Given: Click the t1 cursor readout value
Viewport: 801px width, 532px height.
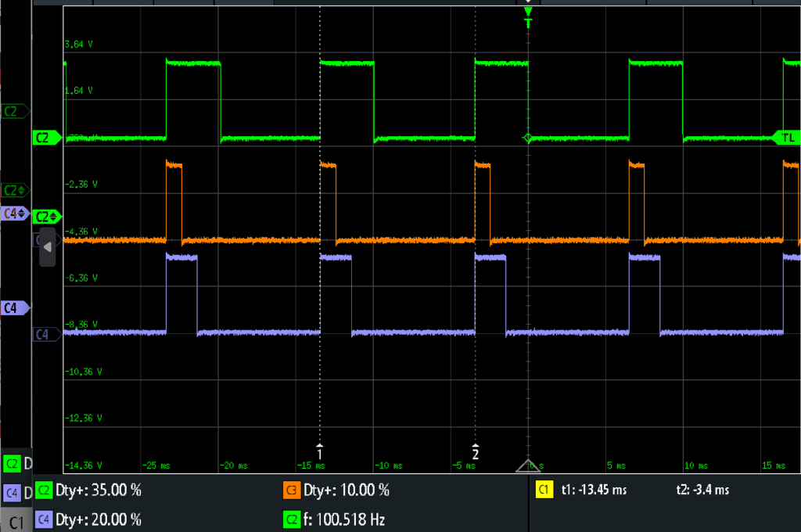Looking at the screenshot, I should [594, 491].
